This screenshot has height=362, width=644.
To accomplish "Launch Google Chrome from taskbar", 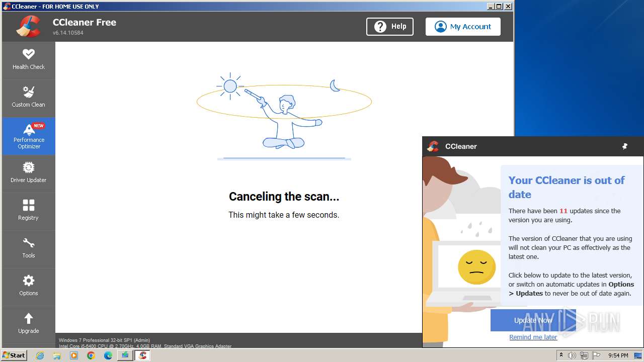I will click(91, 355).
